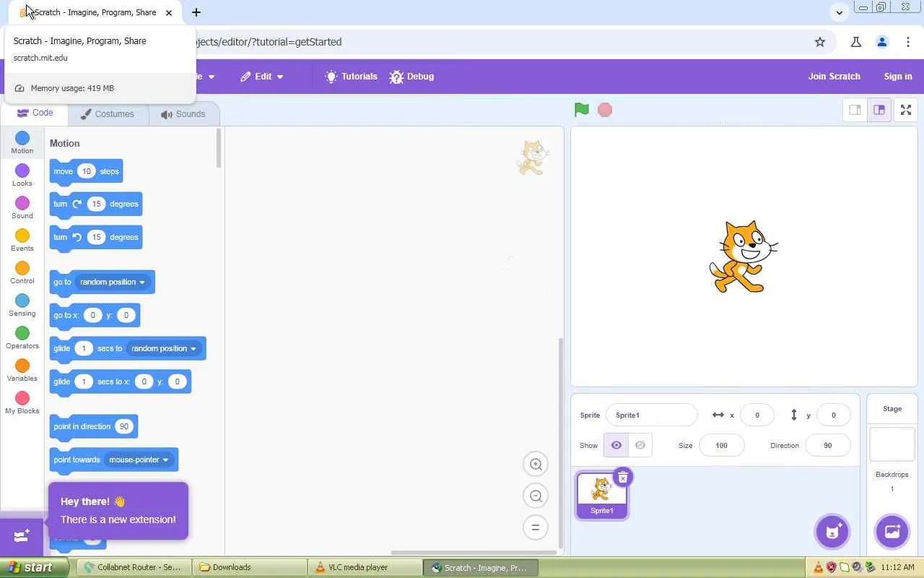Select the Events block category
Viewport: 924px width, 578px height.
click(22, 240)
